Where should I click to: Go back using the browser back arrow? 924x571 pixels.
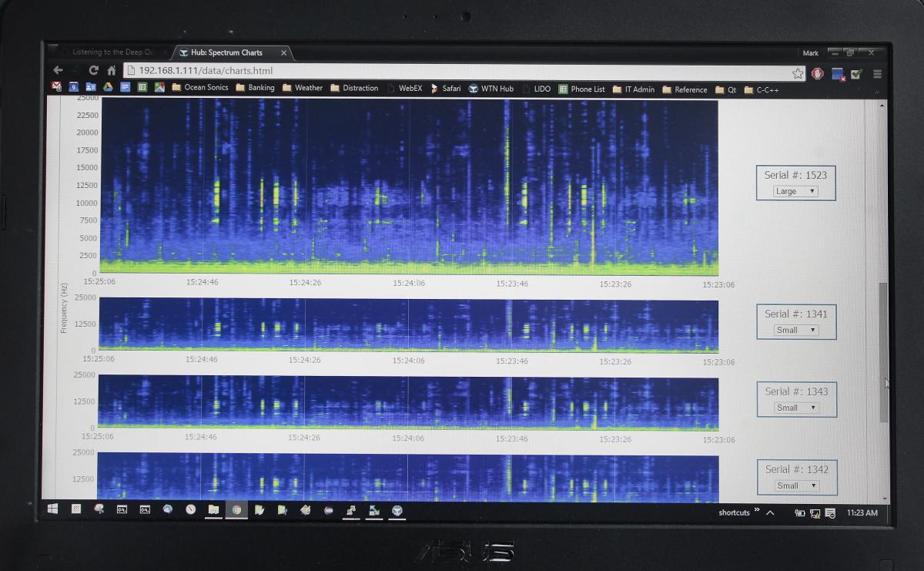coord(58,70)
